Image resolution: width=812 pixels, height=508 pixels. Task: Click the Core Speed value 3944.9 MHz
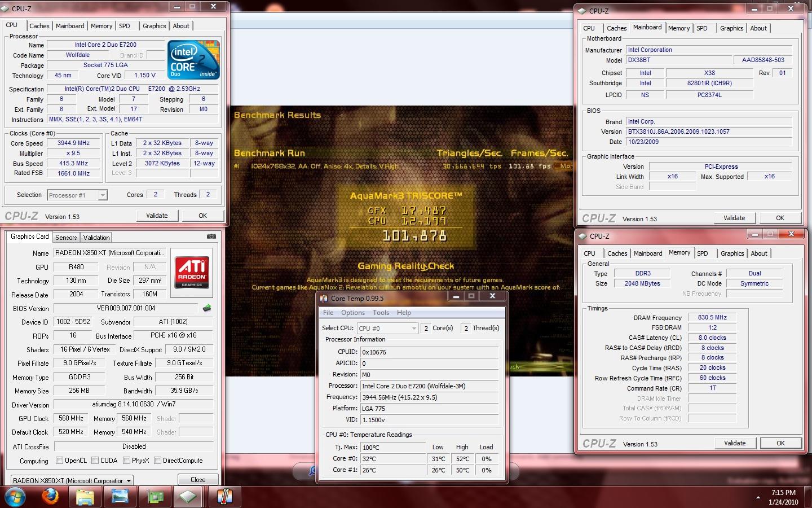73,143
